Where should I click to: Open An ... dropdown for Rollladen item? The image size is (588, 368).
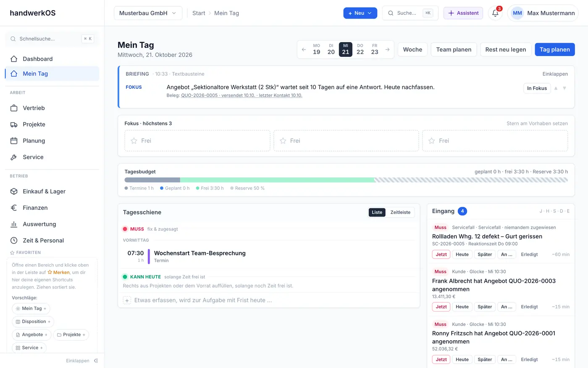point(507,254)
